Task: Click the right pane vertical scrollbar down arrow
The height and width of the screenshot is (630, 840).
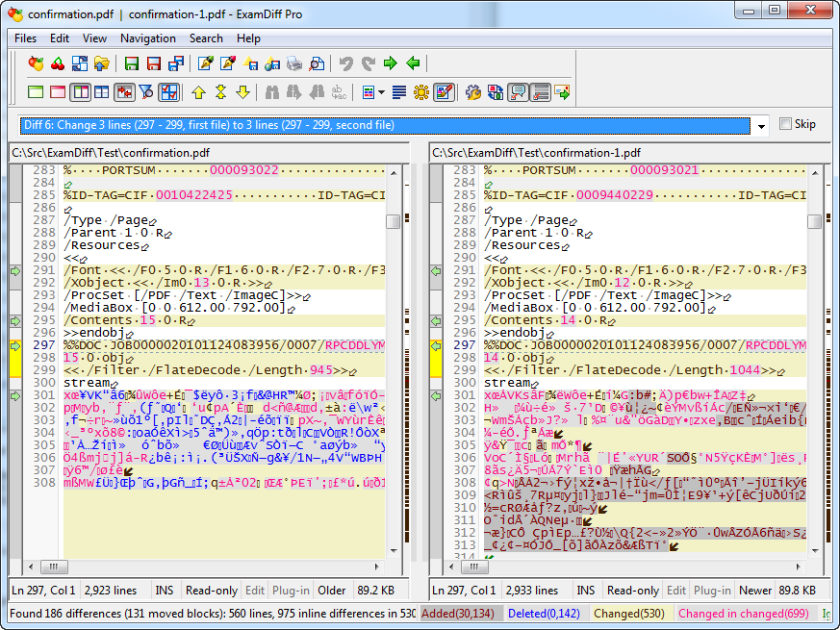Action: point(814,550)
